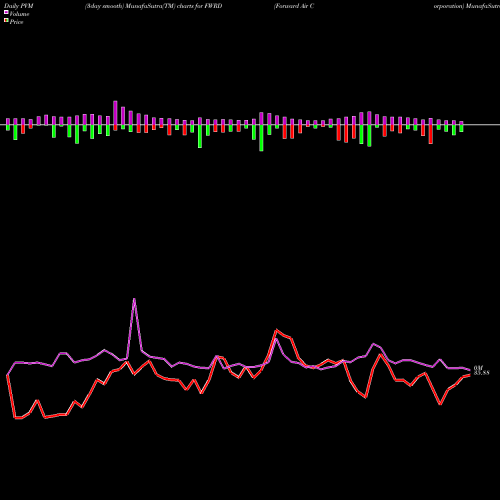500x500 pixels.
Task: Select the Price legend label
Action: tap(16, 22)
